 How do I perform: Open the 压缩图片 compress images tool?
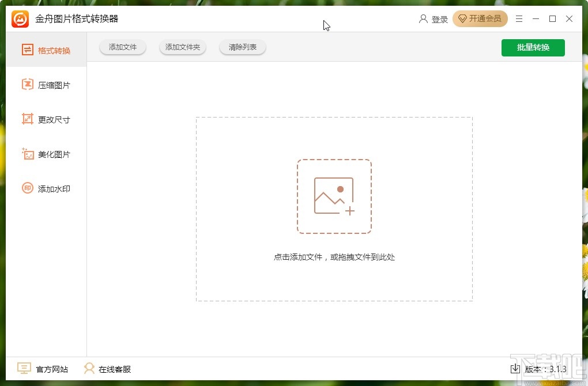click(x=46, y=85)
